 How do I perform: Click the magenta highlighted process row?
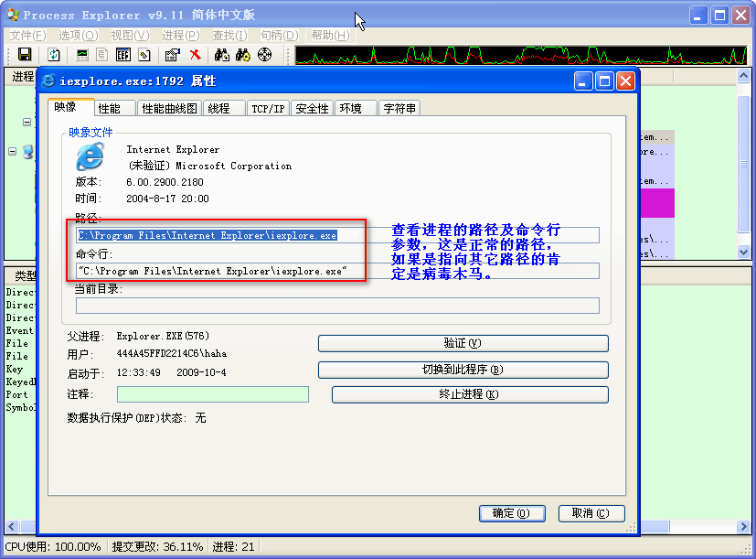[656, 203]
